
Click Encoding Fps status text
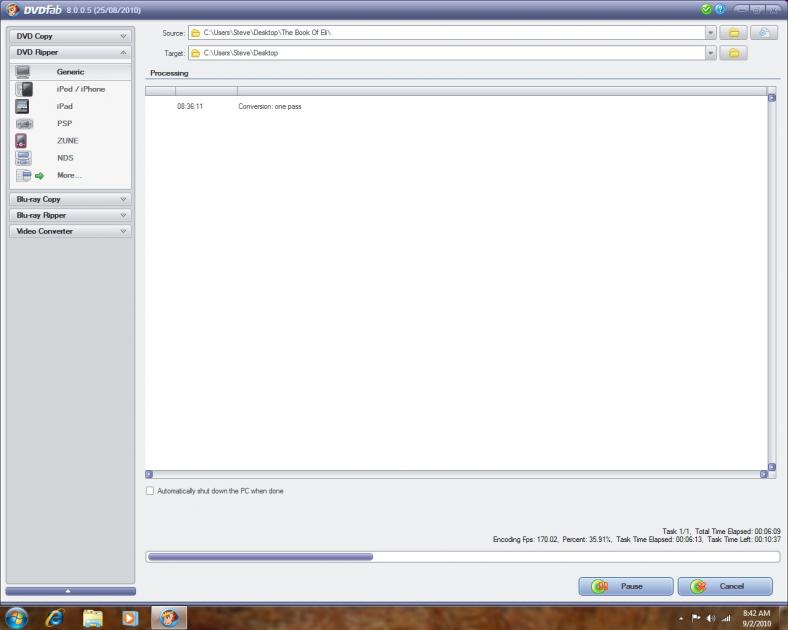coord(526,540)
